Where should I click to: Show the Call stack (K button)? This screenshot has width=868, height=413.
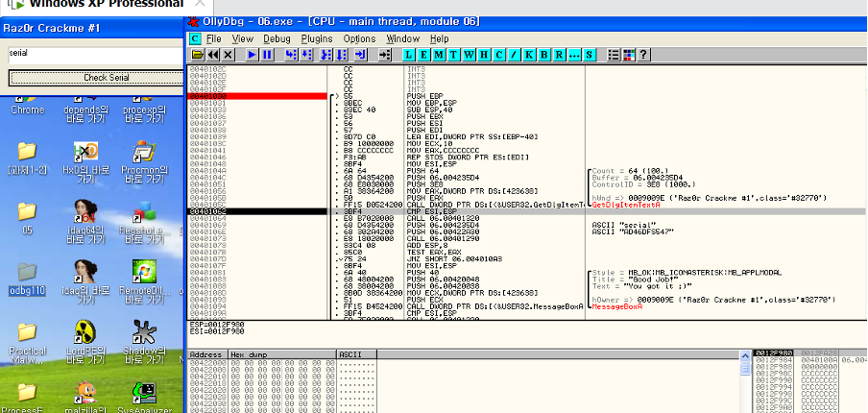(529, 55)
